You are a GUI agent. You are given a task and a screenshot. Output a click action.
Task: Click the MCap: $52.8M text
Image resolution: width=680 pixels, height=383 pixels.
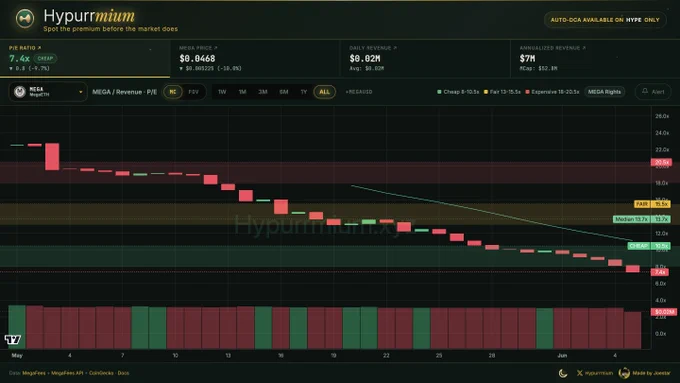tap(539, 69)
